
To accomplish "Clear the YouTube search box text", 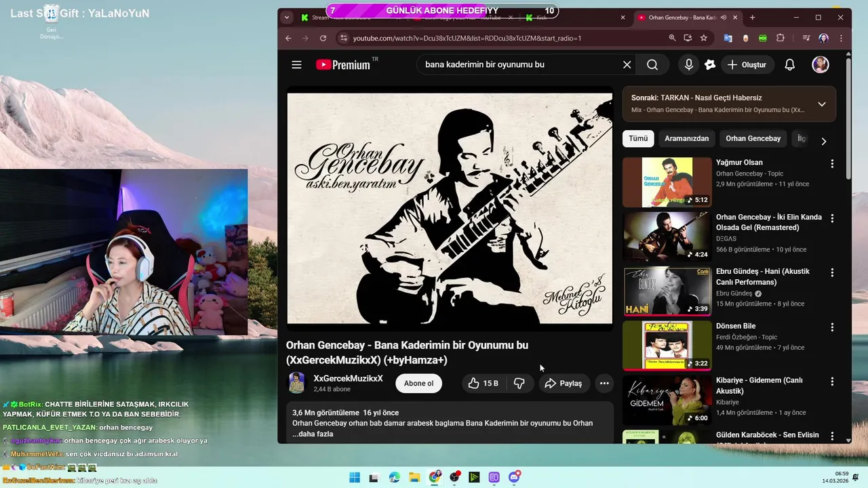I will pyautogui.click(x=627, y=65).
